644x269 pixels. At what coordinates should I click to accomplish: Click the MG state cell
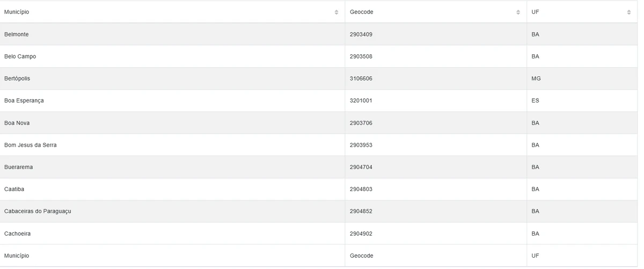point(536,78)
